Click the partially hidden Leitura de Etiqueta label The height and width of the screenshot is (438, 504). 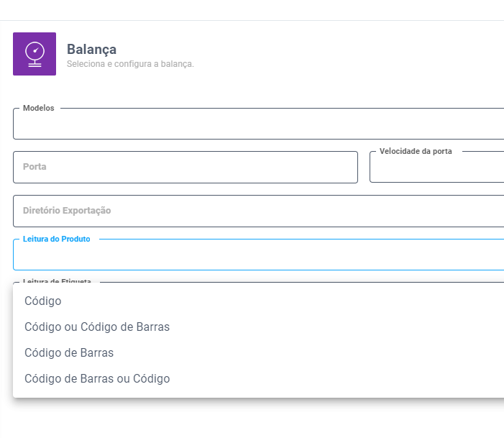click(57, 280)
